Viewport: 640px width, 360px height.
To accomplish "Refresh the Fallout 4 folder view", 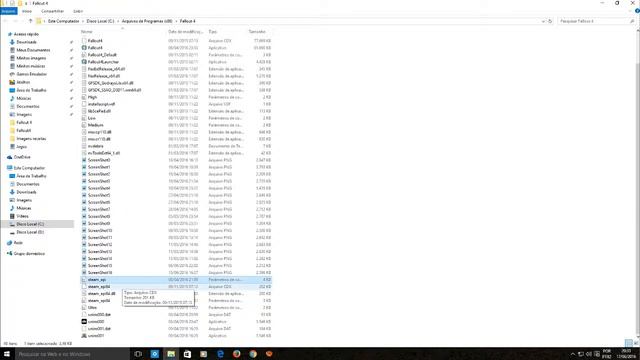I will pyautogui.click(x=550, y=21).
